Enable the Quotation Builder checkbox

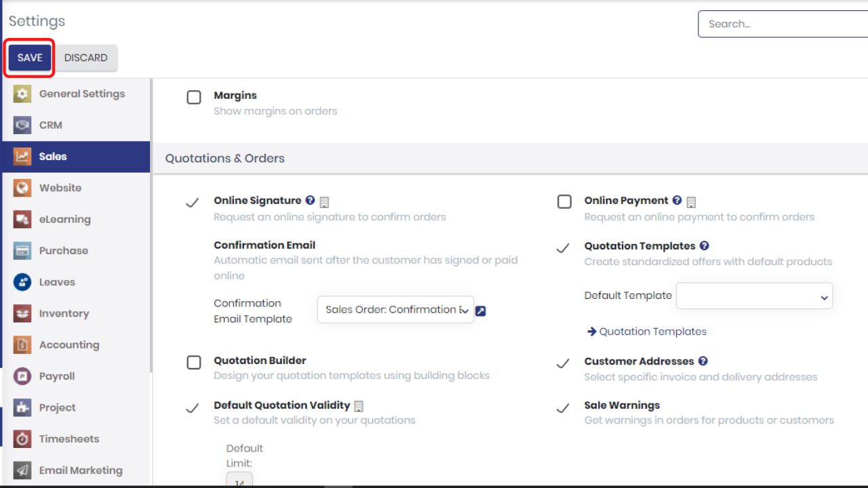click(x=194, y=362)
